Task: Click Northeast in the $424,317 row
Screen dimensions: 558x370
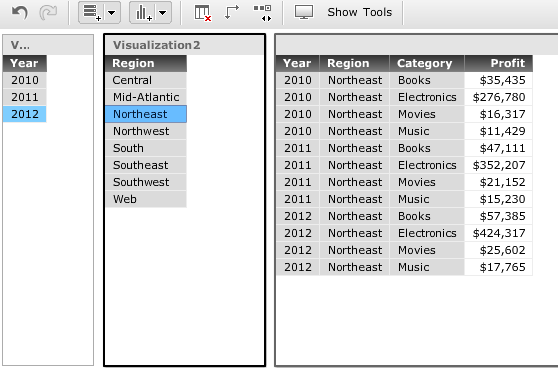Action: click(354, 233)
